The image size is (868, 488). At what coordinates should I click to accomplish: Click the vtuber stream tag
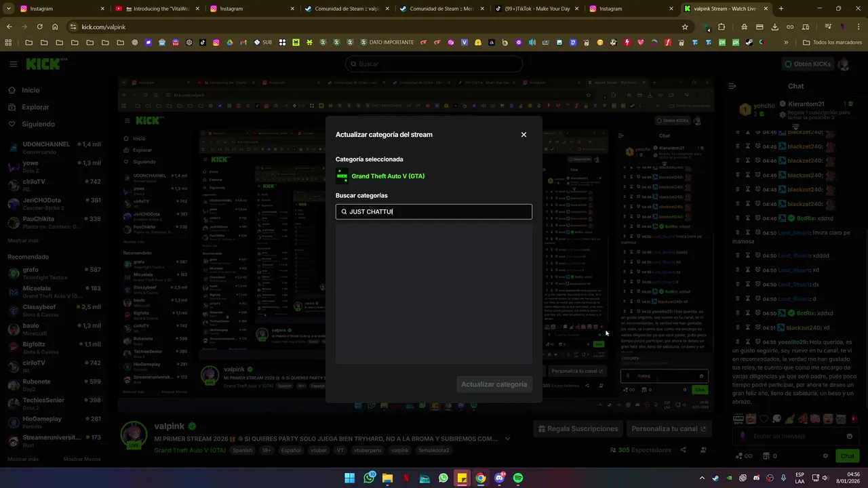pyautogui.click(x=317, y=450)
